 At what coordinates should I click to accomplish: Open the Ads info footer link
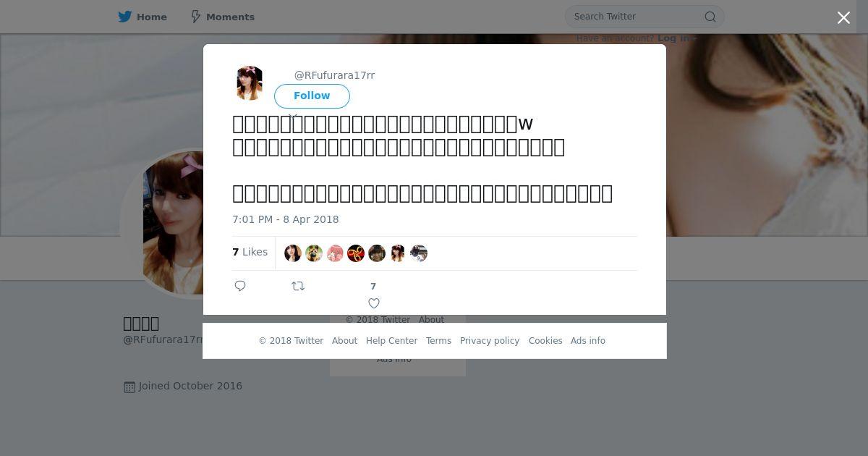[x=588, y=341]
